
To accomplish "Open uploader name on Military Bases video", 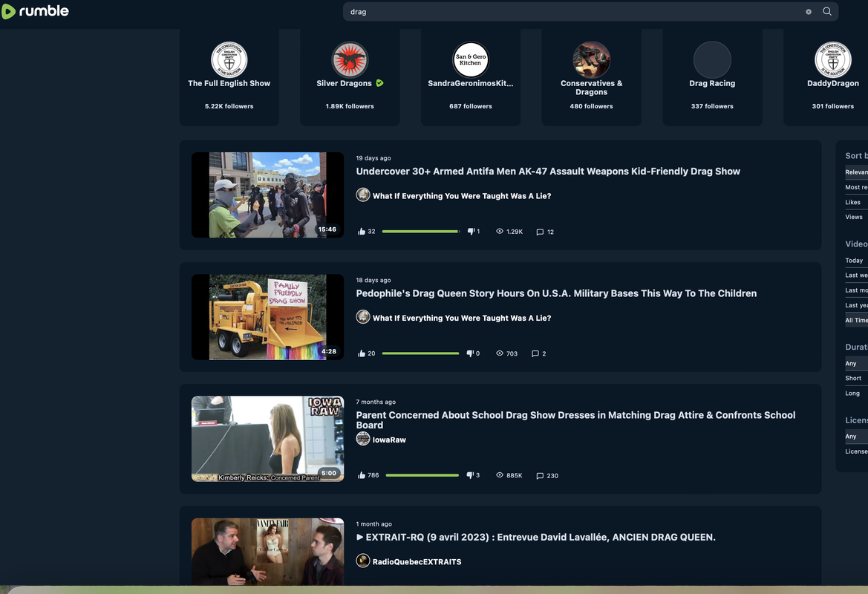I will click(x=462, y=318).
